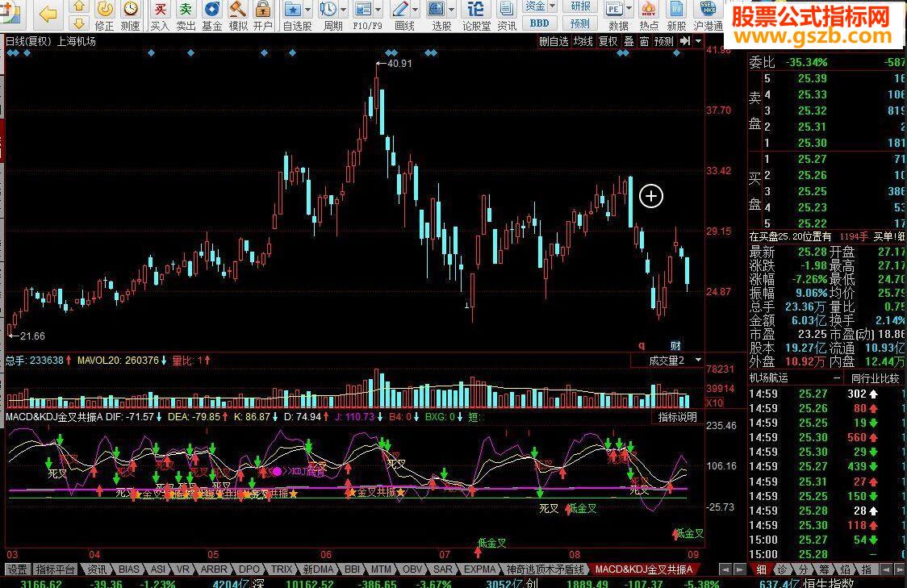Select the 分 tab in the side panel
Screen dimensions: 907x588
tap(804, 569)
